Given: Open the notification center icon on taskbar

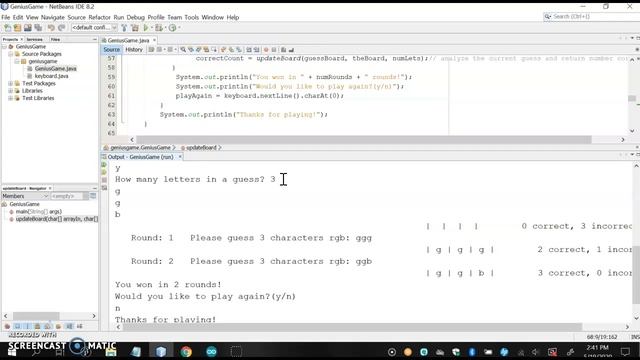Looking at the screenshot, I should point(625,352).
